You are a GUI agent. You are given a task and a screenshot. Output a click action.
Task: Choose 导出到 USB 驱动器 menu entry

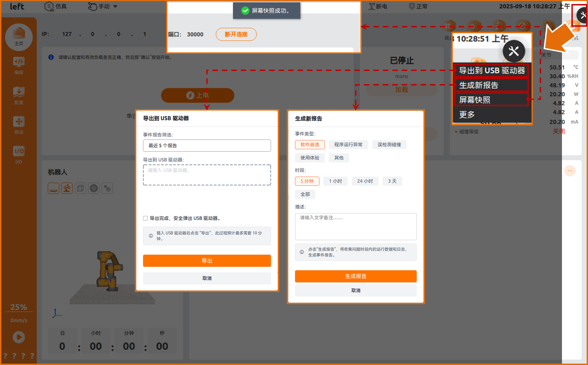[x=491, y=71]
